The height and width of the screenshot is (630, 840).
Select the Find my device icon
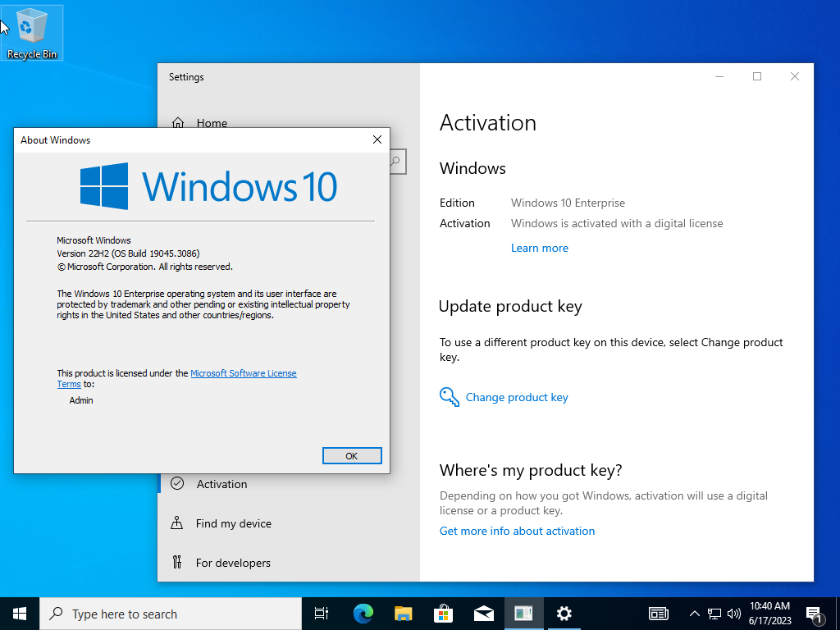[177, 523]
